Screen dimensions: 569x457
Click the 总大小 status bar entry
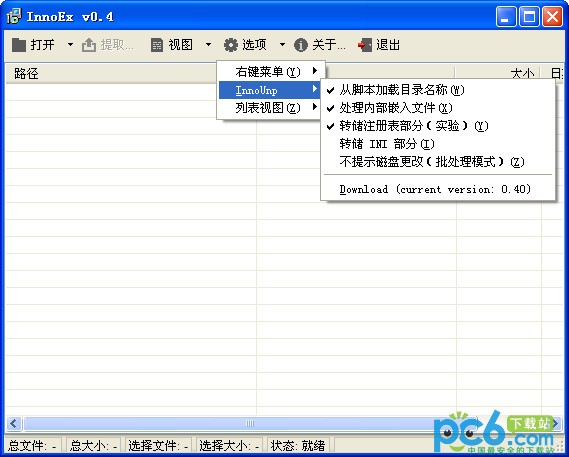click(x=93, y=445)
